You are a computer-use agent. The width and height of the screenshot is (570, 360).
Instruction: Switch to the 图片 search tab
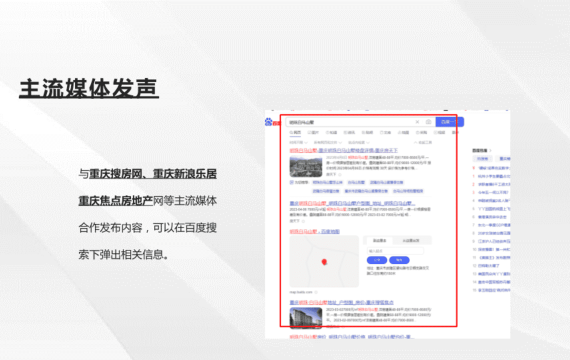point(313,132)
